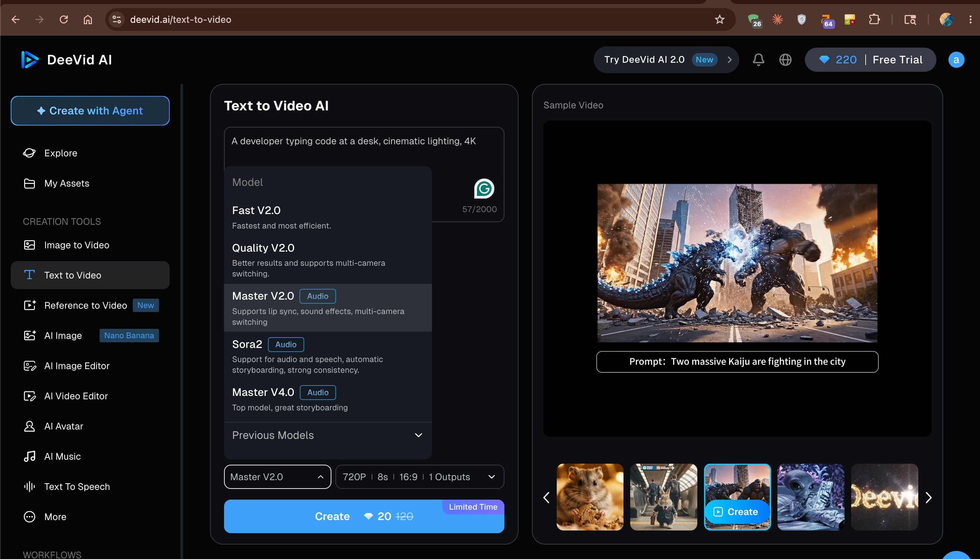Open the More menu in the sidebar
Viewport: 980px width, 559px height.
(x=90, y=517)
